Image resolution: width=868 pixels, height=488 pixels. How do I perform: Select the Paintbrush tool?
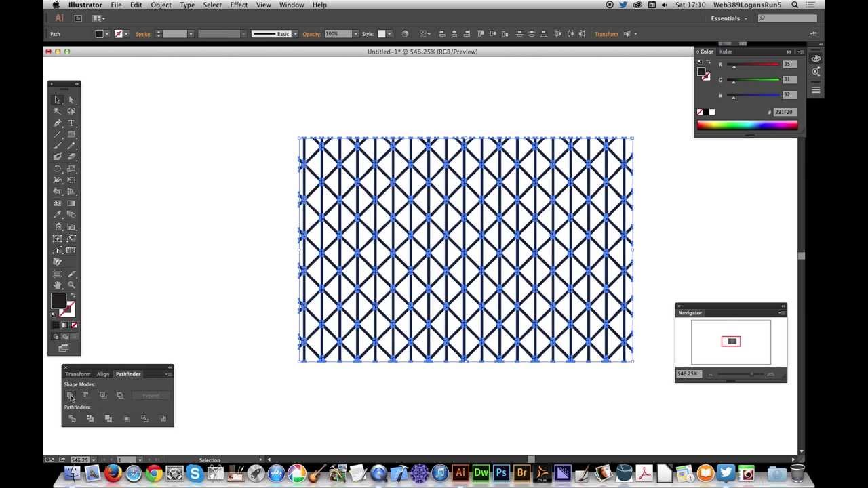[x=58, y=146]
